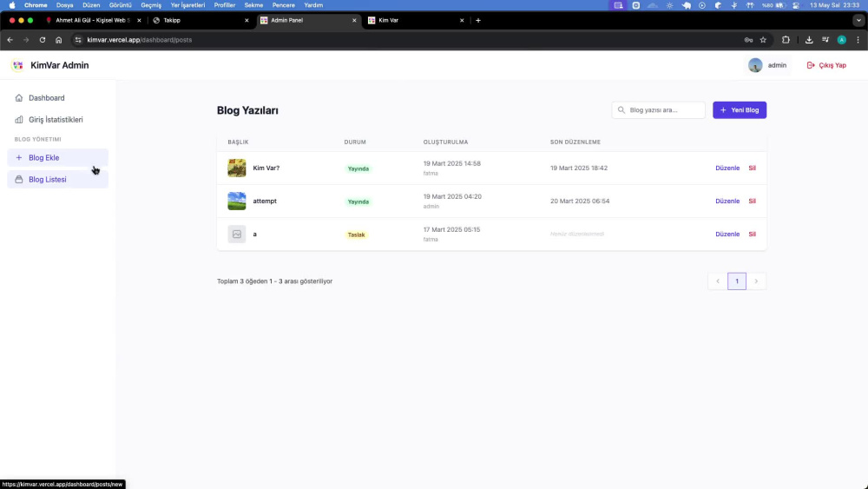Click the list icon beside Blog Listesi
The image size is (868, 489).
[19, 180]
